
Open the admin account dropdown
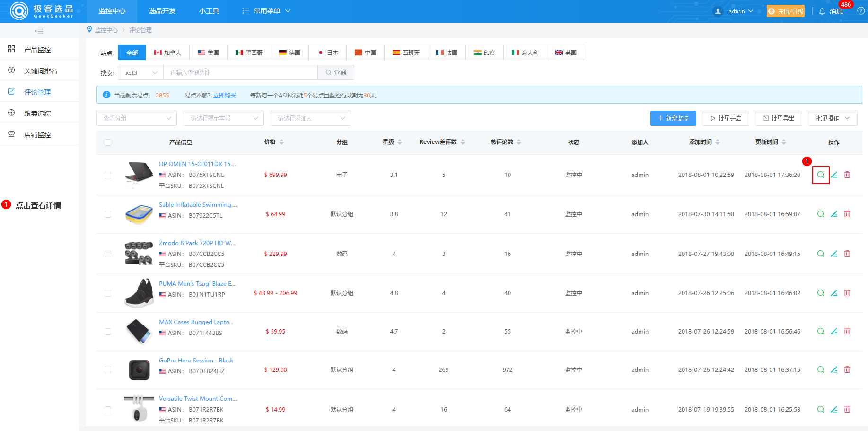734,11
